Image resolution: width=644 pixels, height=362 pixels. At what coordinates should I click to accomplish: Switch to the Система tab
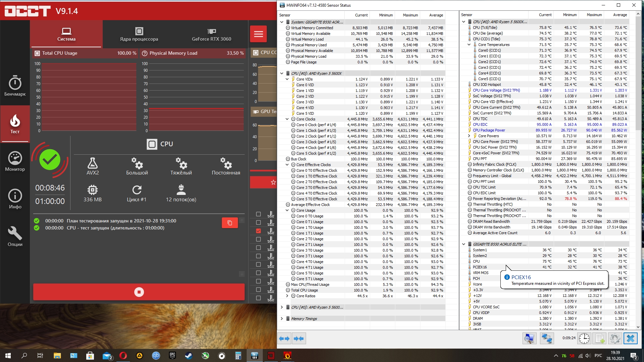click(66, 34)
